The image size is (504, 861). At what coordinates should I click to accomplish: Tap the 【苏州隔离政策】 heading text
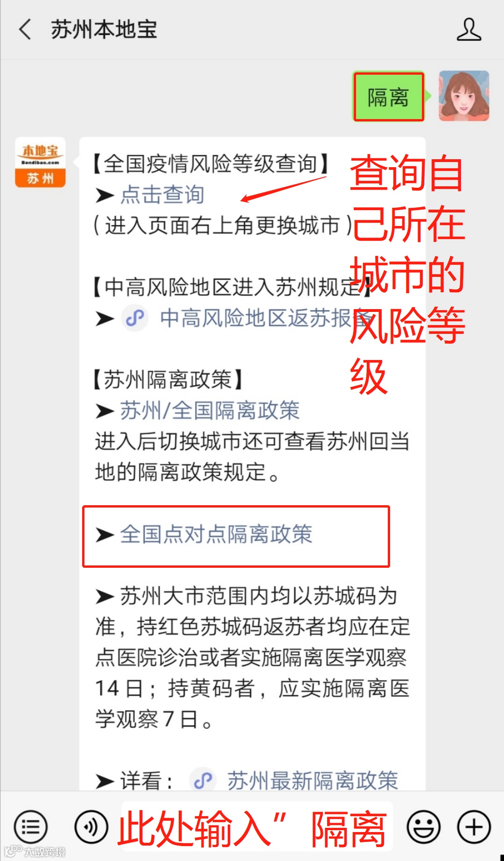(168, 380)
